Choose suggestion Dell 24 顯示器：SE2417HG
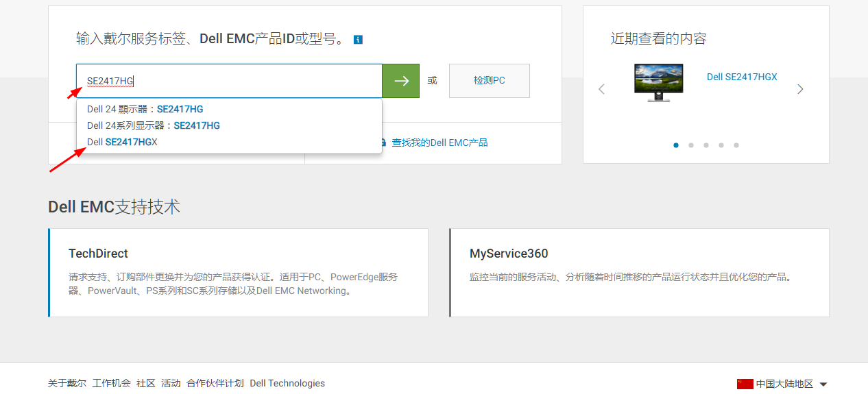This screenshot has width=868, height=394. click(x=229, y=109)
